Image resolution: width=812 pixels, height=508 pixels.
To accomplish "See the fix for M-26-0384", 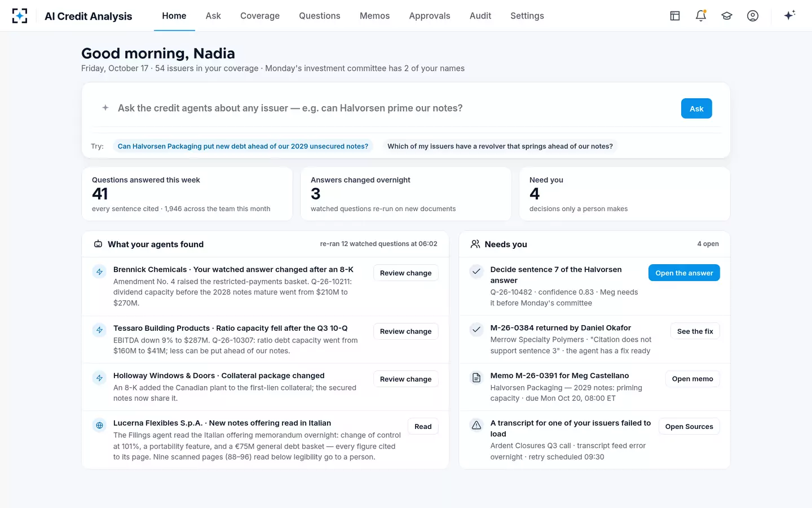I will pos(695,331).
